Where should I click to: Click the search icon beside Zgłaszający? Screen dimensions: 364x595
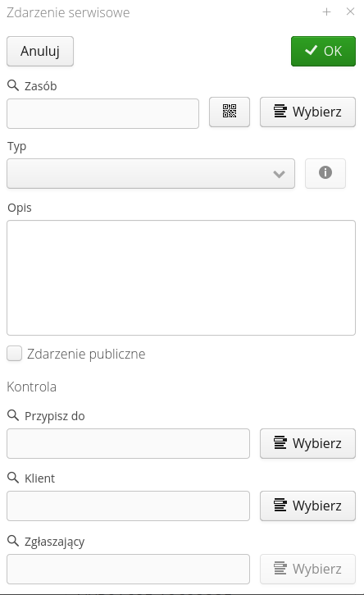(x=13, y=540)
